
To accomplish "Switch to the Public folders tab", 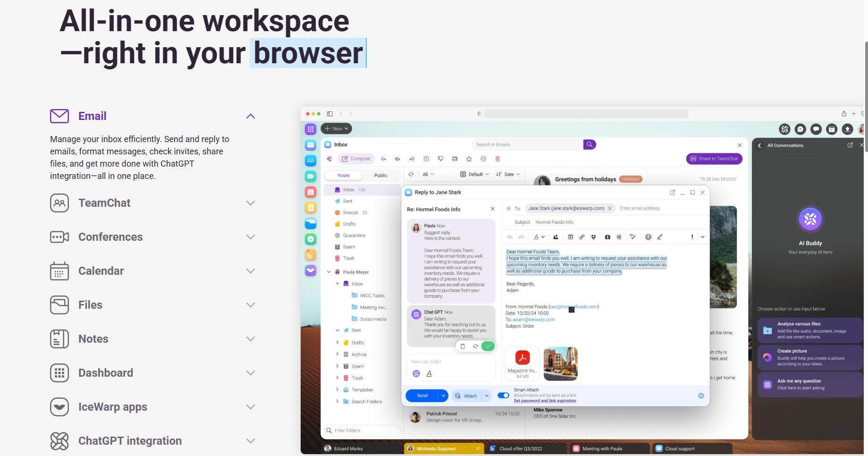I will [380, 176].
